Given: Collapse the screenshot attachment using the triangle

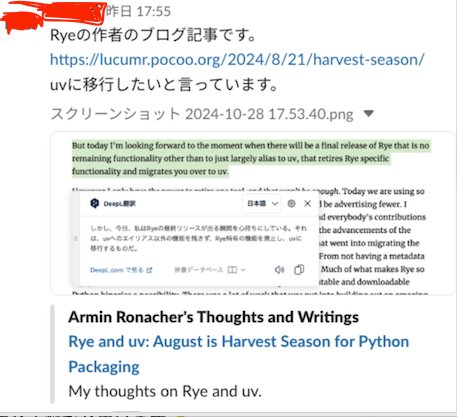Looking at the screenshot, I should click(x=369, y=113).
